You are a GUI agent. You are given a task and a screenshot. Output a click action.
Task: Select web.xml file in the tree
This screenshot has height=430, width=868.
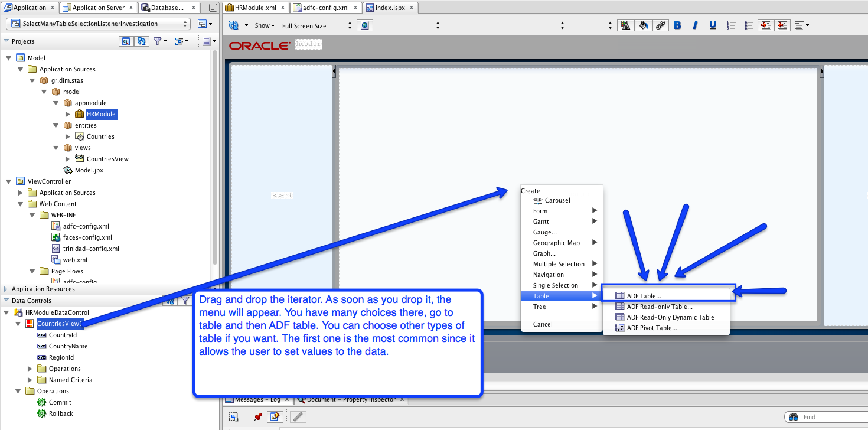coord(75,260)
